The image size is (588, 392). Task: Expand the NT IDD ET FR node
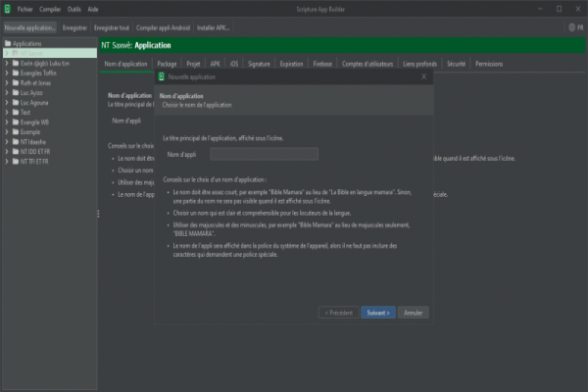pos(7,152)
